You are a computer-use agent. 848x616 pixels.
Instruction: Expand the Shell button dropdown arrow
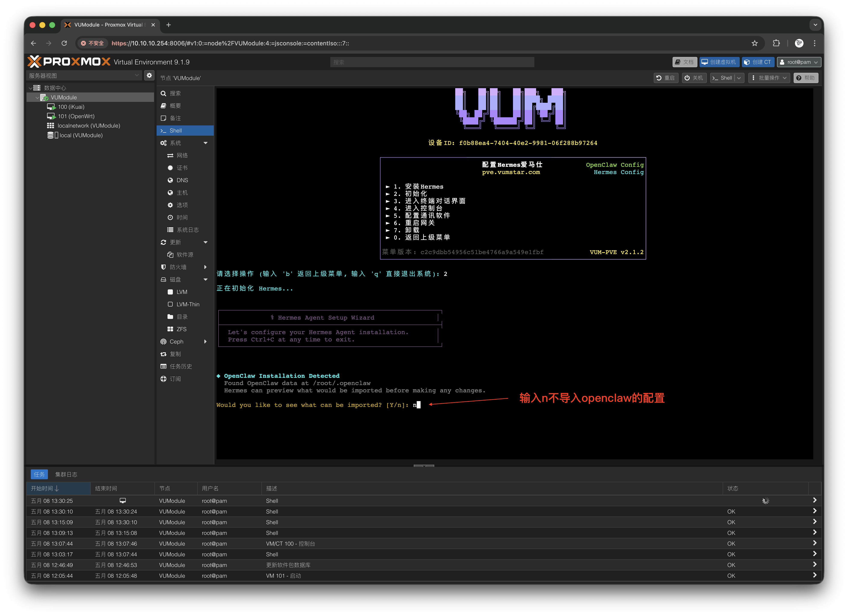click(x=739, y=78)
